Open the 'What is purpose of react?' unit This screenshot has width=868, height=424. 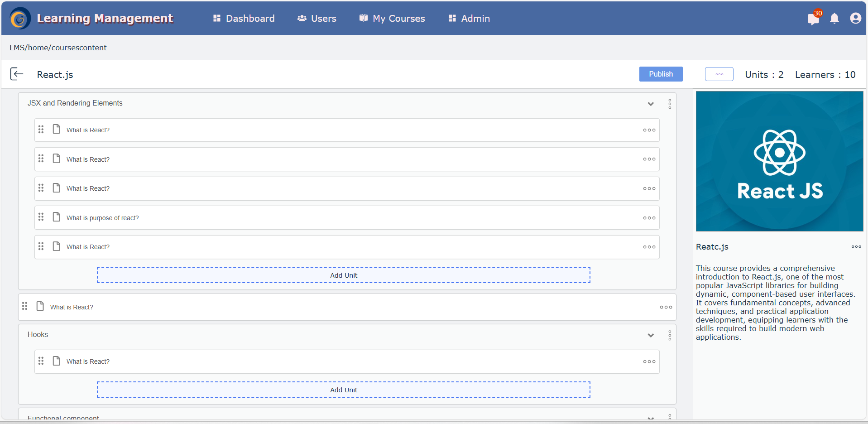click(347, 218)
